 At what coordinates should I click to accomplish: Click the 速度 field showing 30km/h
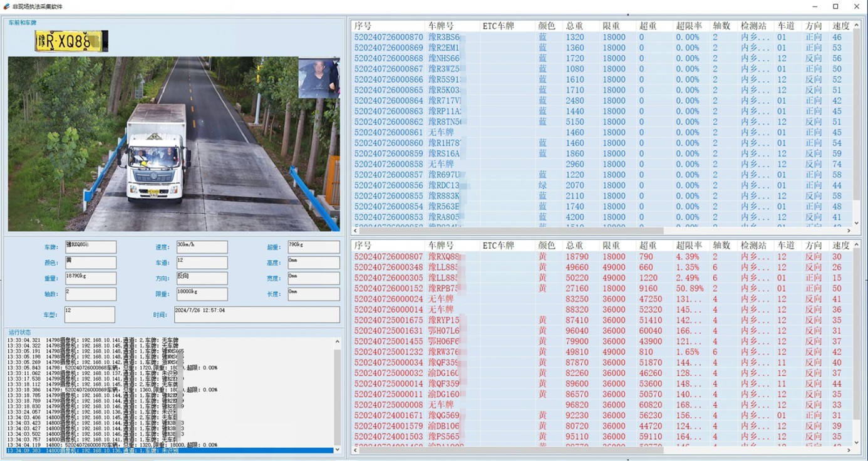tap(202, 247)
